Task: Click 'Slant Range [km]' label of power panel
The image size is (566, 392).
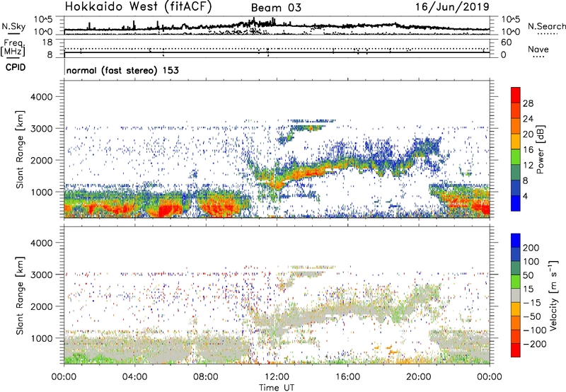Action: pyautogui.click(x=20, y=149)
